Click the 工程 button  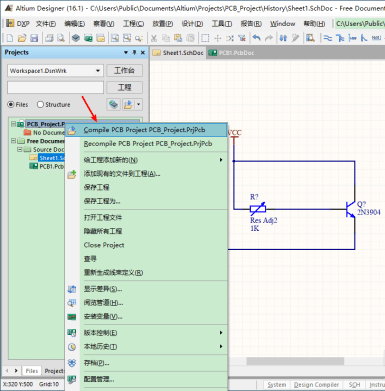(124, 87)
